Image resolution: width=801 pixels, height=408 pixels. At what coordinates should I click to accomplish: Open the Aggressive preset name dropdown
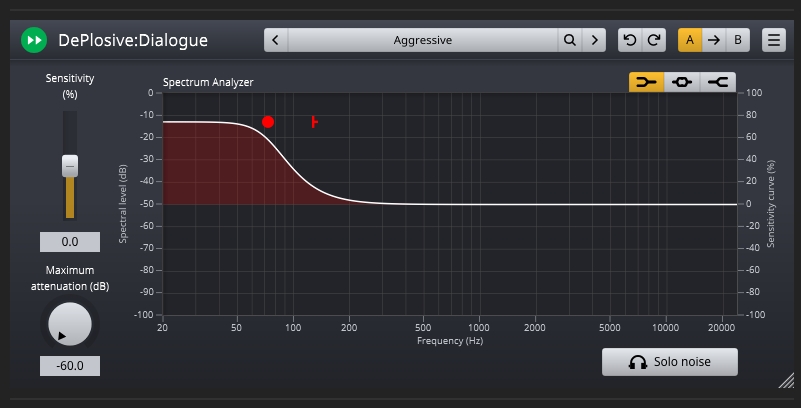[x=423, y=40]
